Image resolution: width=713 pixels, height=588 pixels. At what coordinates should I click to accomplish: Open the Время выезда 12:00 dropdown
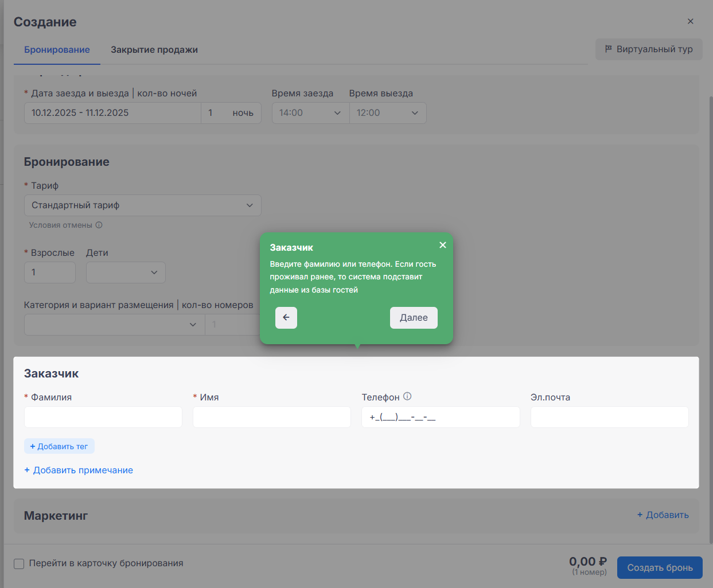[388, 113]
